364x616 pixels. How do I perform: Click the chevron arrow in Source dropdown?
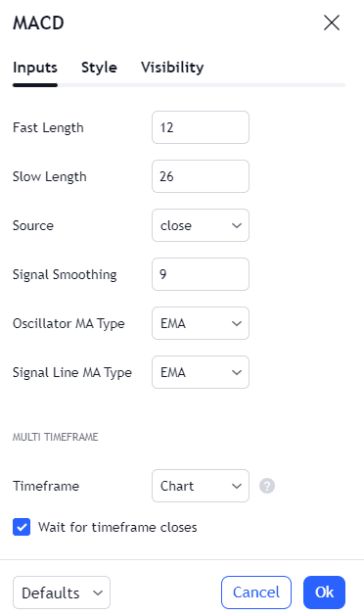click(x=237, y=225)
